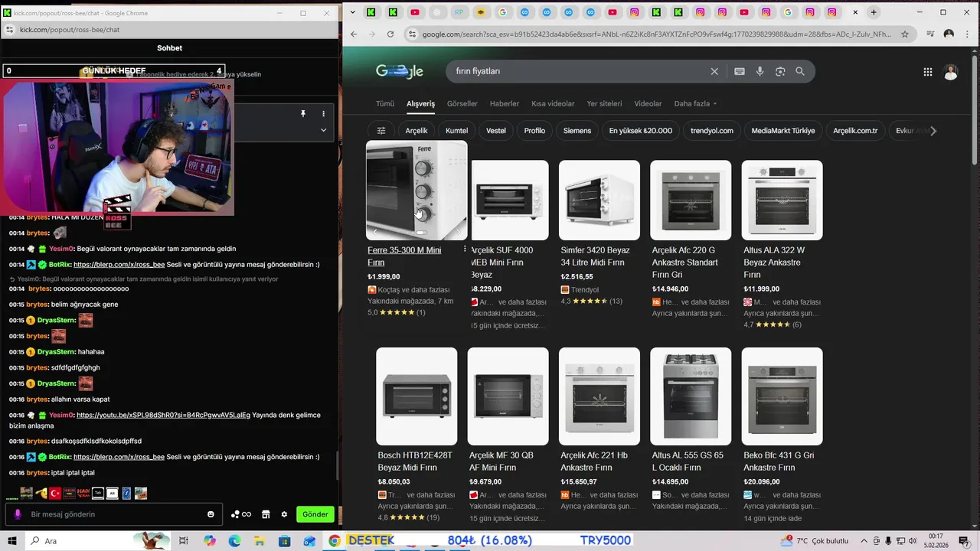Open the youtu.be link from Yesim0
The width and height of the screenshot is (980, 551).
tap(163, 415)
